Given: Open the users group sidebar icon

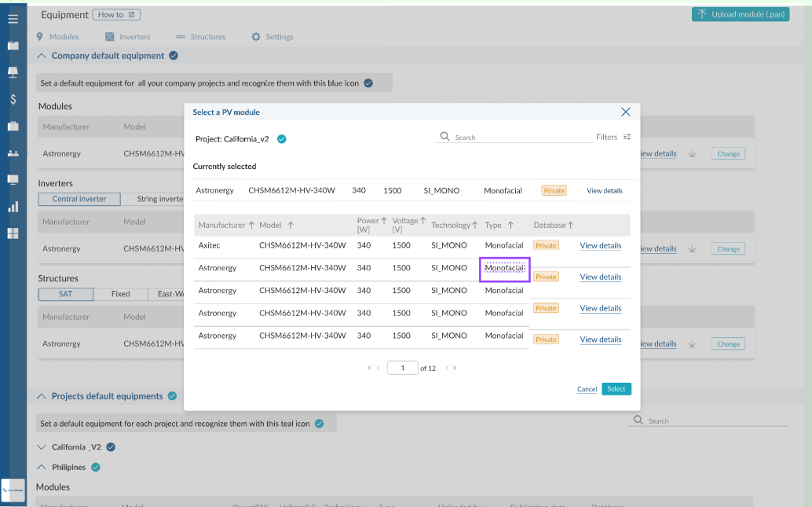Looking at the screenshot, I should (13, 153).
